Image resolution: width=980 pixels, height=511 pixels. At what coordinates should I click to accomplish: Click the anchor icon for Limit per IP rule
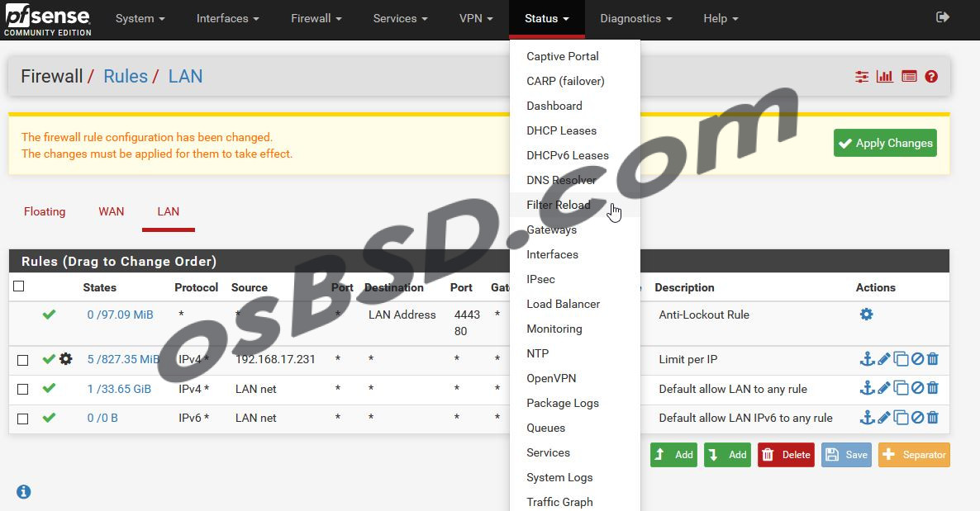point(867,358)
